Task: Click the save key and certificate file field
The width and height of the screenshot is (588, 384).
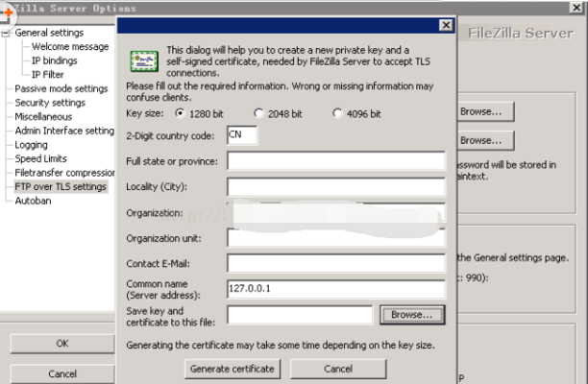Action: point(300,315)
